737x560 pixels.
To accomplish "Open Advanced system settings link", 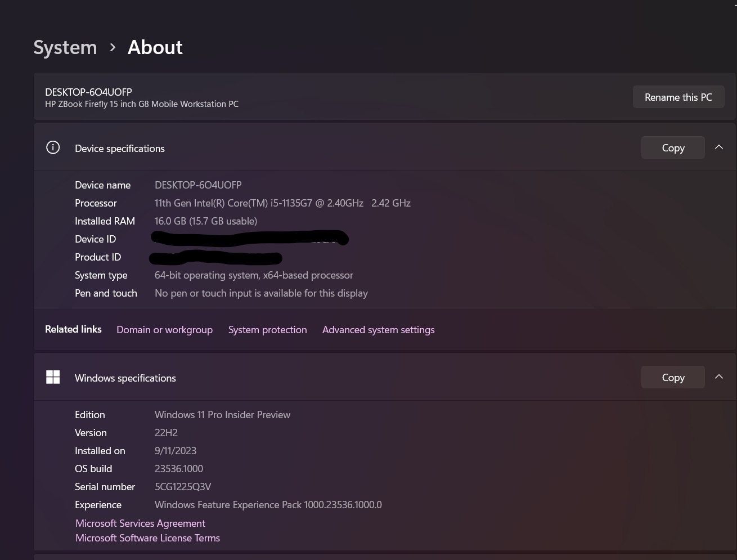I will pyautogui.click(x=379, y=330).
